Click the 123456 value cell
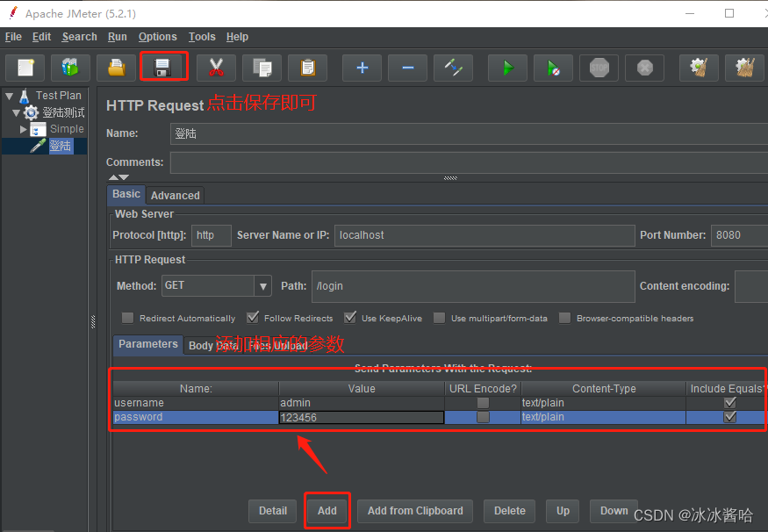The image size is (768, 532). (362, 417)
